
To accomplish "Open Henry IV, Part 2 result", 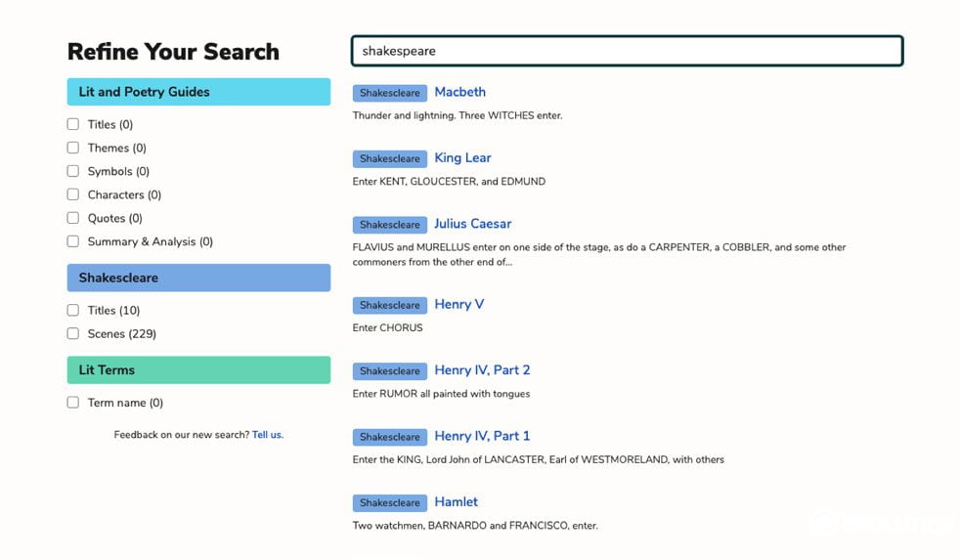I will click(482, 369).
